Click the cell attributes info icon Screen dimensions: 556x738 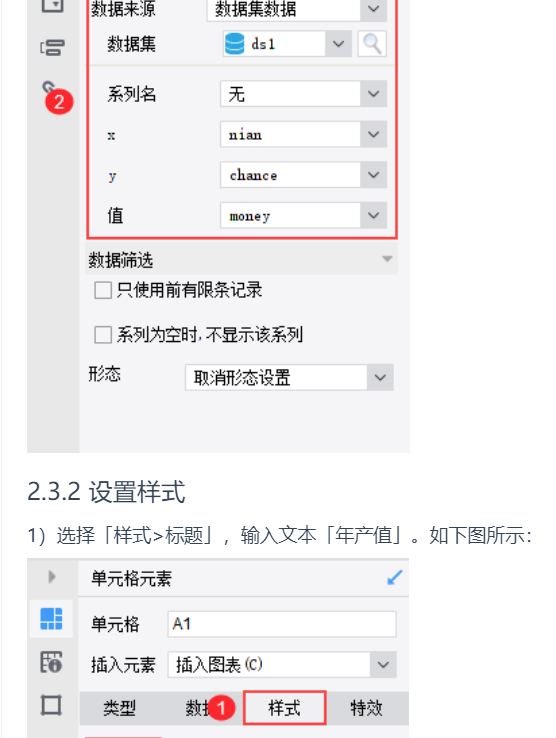pos(51,662)
